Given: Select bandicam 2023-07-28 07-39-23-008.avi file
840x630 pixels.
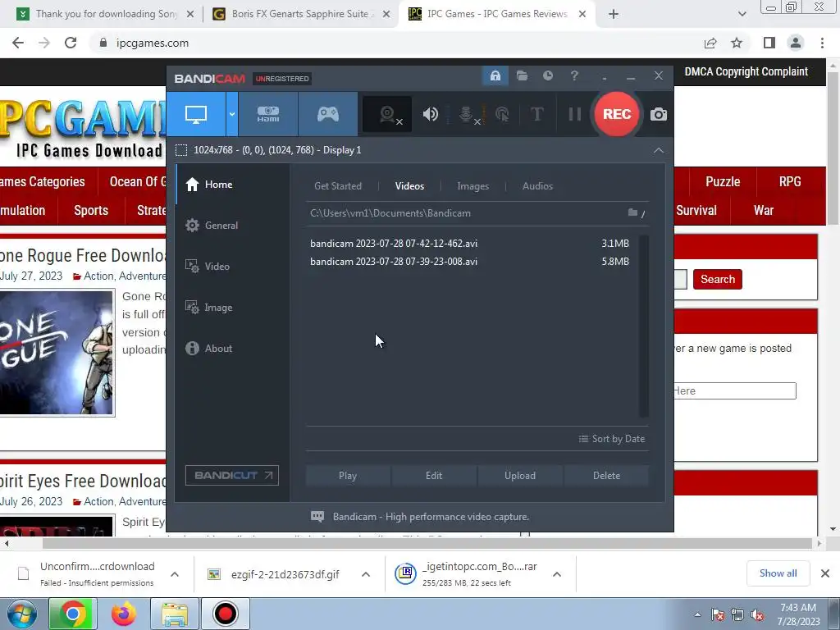Looking at the screenshot, I should 469,262.
